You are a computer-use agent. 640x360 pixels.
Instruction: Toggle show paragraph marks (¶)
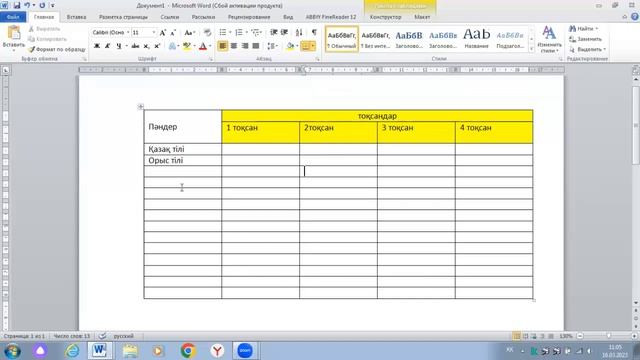[314, 32]
